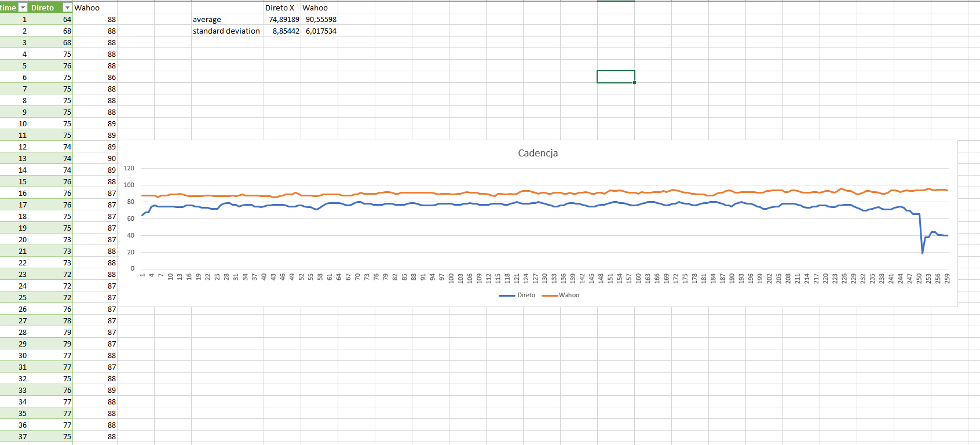
Task: Click the 0 label on the chart's vertical axis
Action: (x=132, y=268)
